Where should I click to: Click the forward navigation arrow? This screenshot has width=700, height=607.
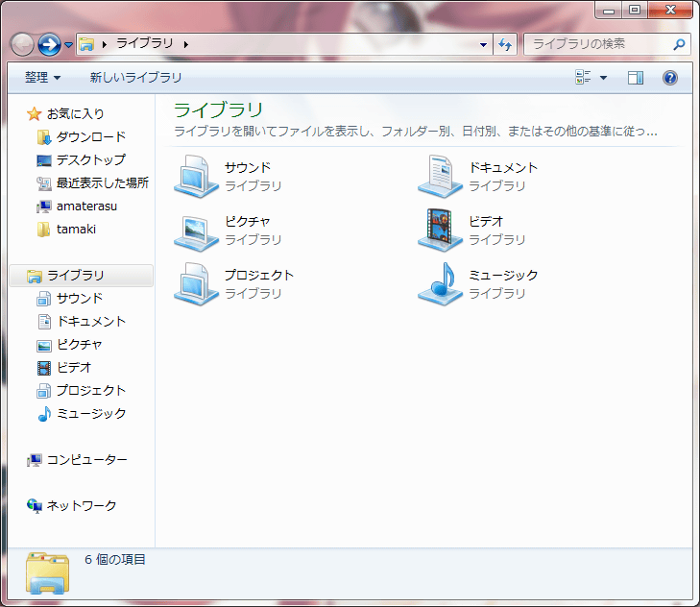[x=49, y=44]
